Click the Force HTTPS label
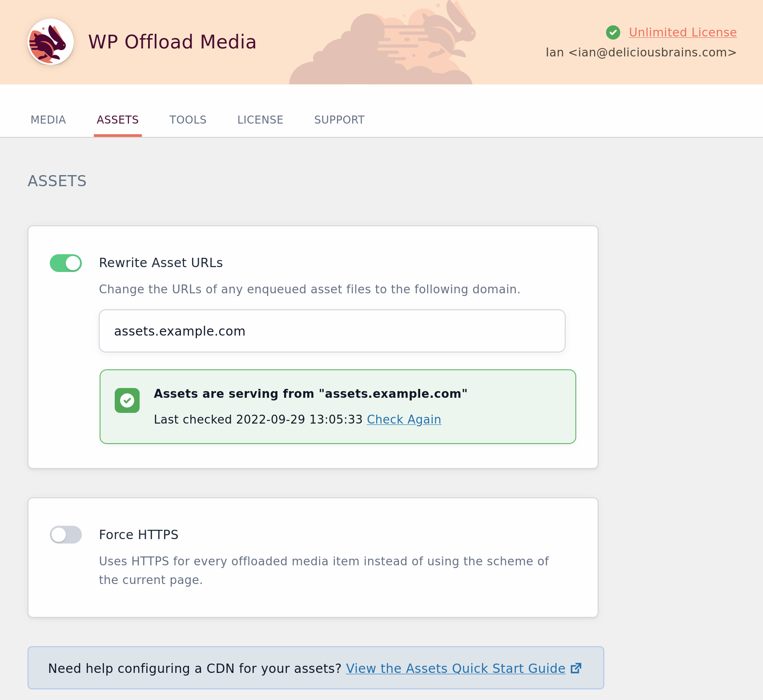This screenshot has width=763, height=700. click(139, 535)
